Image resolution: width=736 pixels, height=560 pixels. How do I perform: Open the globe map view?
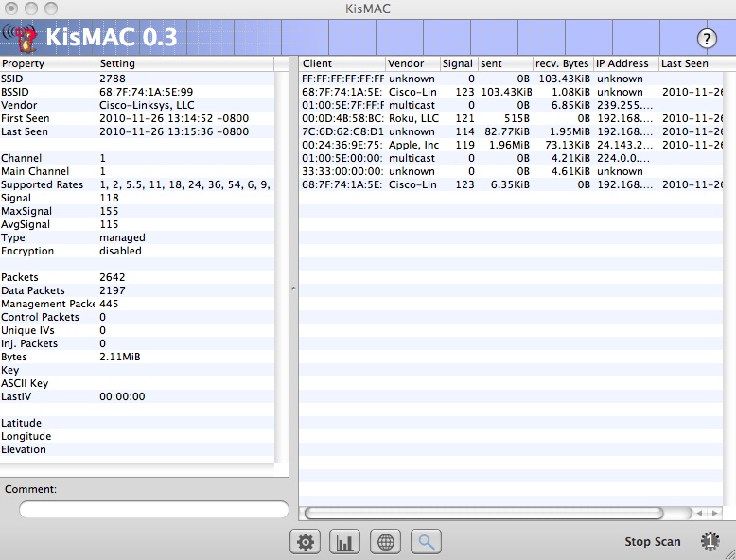(385, 542)
